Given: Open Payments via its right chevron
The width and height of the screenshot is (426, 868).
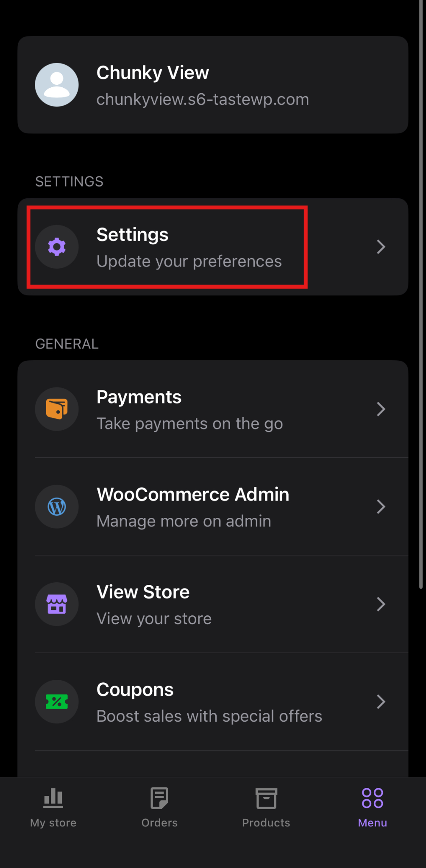Looking at the screenshot, I should (x=381, y=409).
